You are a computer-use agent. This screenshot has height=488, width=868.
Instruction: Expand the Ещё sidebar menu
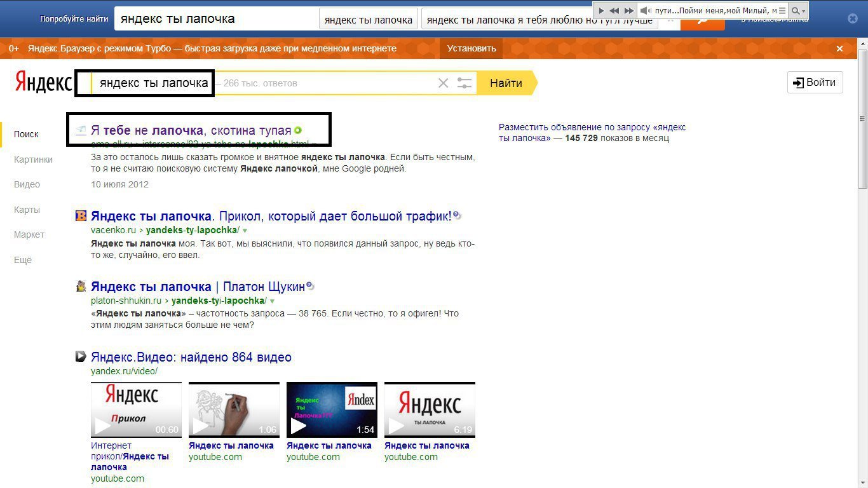[22, 260]
